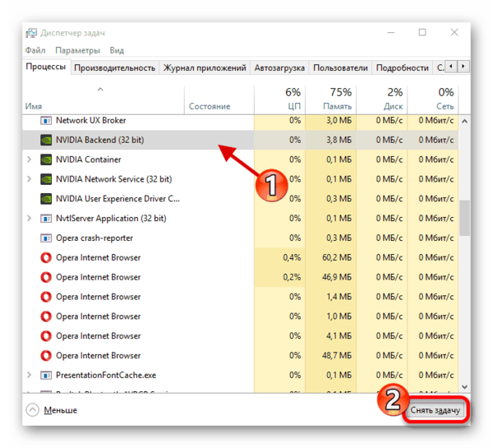
Task: Switch to the Журнал приложений tab
Action: click(x=205, y=68)
